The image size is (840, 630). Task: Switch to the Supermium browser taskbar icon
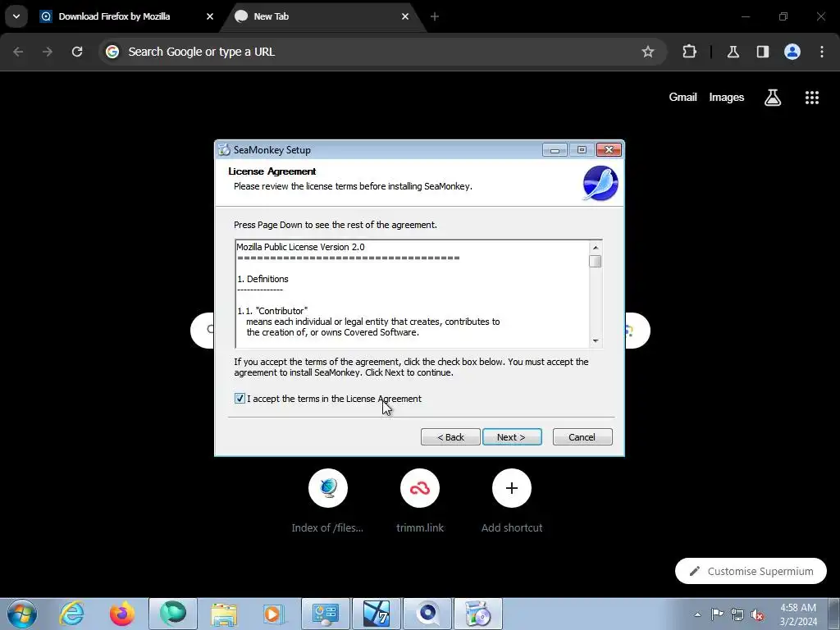(173, 614)
